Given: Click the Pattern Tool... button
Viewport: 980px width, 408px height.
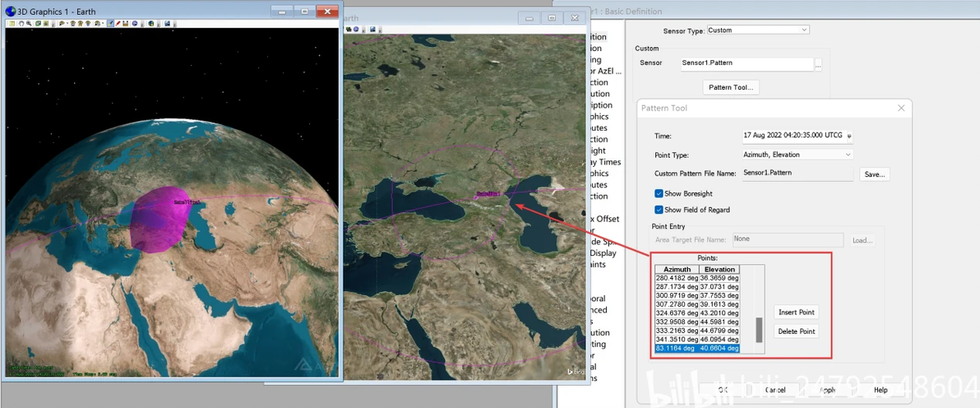Looking at the screenshot, I should coord(730,87).
